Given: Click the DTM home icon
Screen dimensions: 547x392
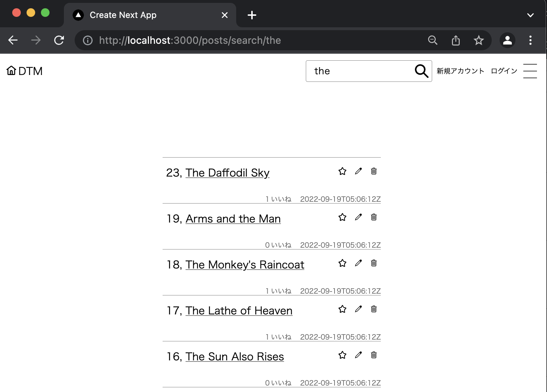Looking at the screenshot, I should (11, 71).
